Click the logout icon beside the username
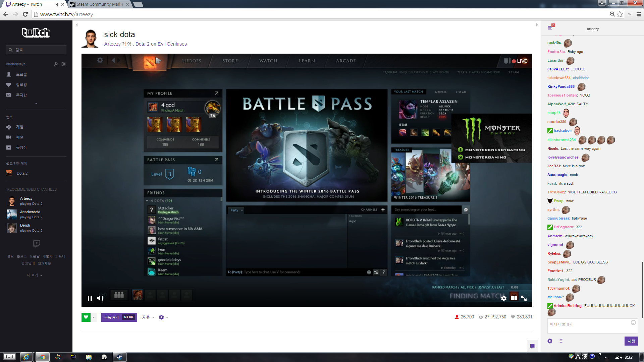Image resolution: width=644 pixels, height=362 pixels. (64, 64)
